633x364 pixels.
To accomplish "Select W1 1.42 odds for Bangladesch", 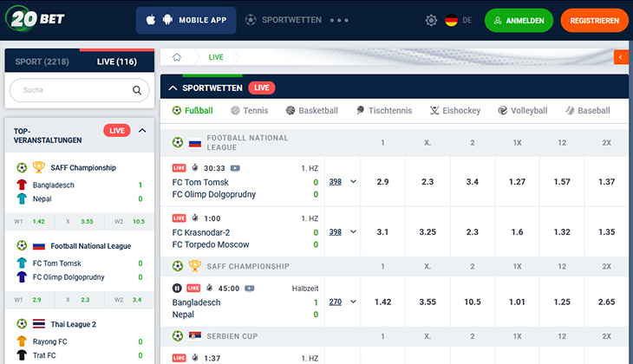I will point(29,221).
